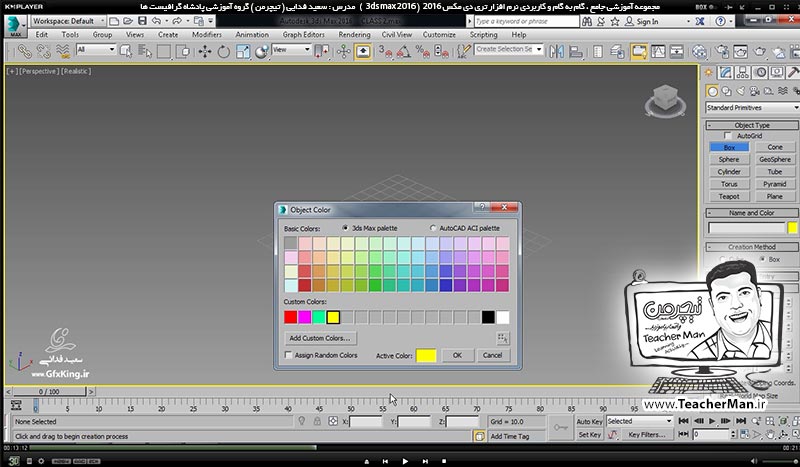Open the 3ds Max application button

click(14, 25)
